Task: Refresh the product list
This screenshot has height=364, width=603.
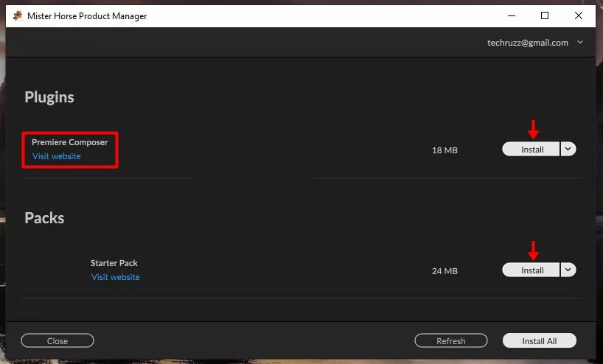Action: point(450,341)
